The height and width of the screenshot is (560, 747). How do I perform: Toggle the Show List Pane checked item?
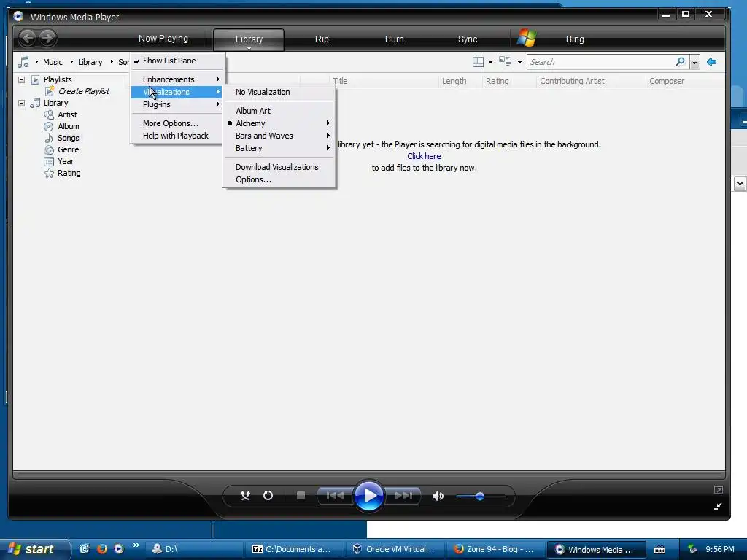click(177, 61)
